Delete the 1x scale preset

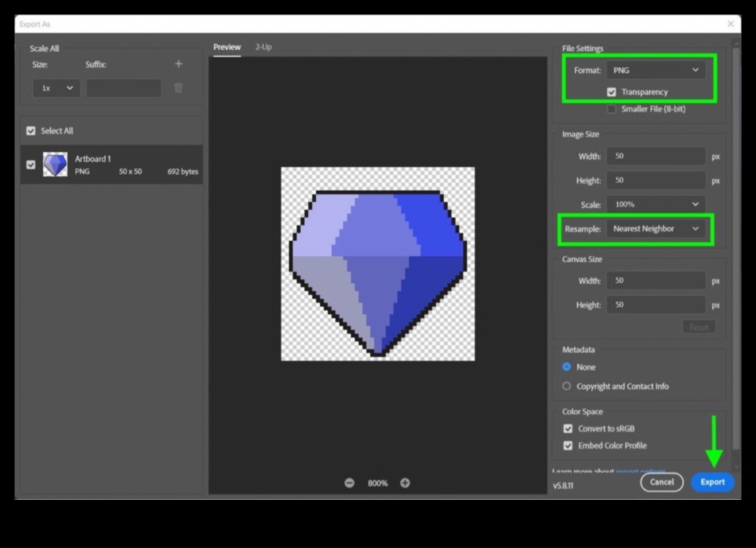(177, 88)
